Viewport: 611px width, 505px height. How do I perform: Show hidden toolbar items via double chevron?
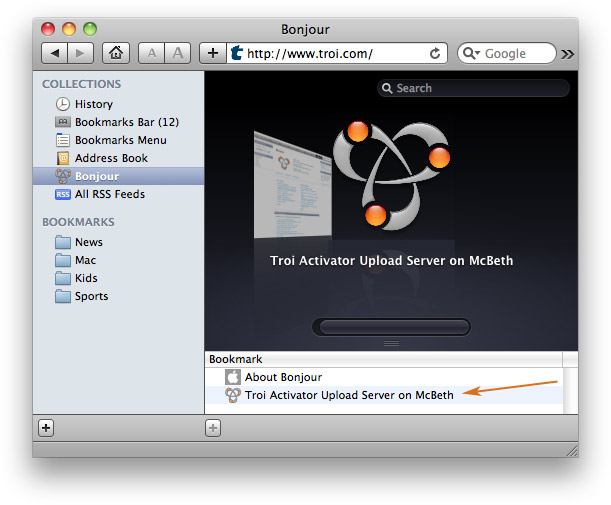tap(567, 54)
